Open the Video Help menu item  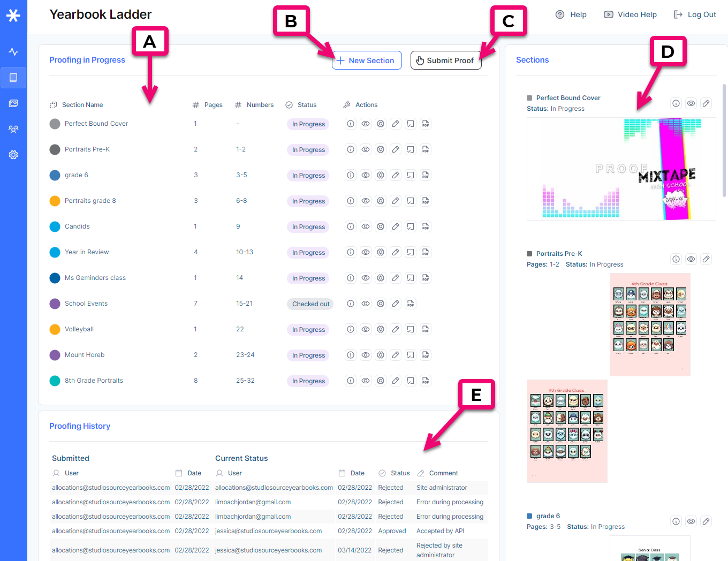[x=630, y=14]
